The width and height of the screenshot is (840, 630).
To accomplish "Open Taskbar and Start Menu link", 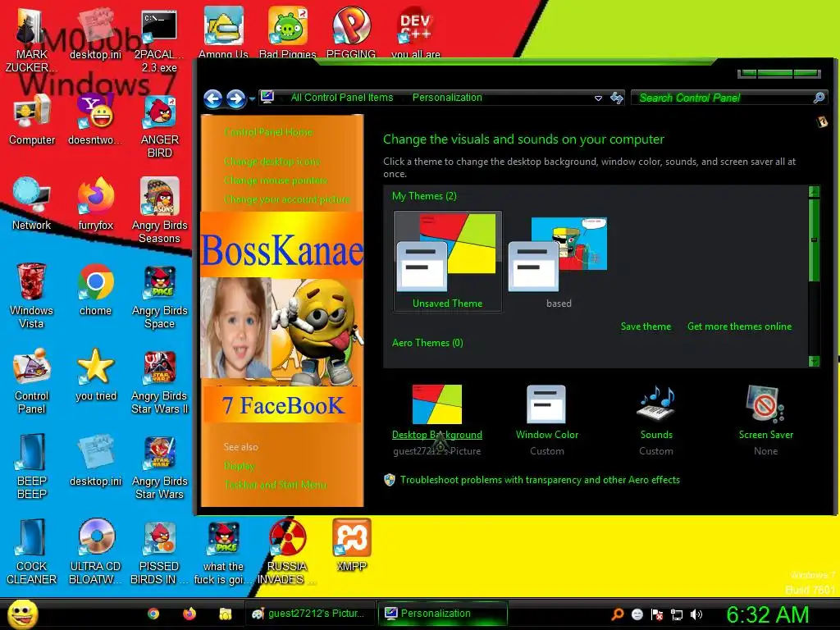I will [276, 485].
